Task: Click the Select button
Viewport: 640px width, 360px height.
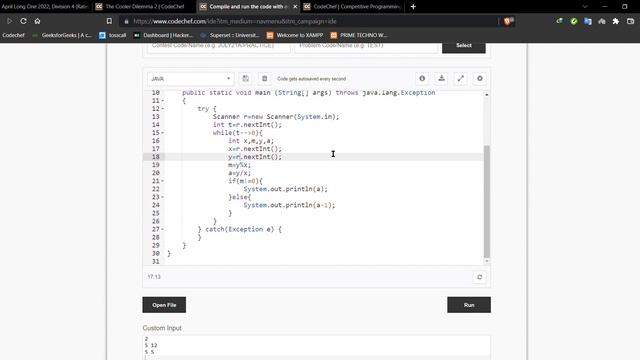Action: [464, 46]
